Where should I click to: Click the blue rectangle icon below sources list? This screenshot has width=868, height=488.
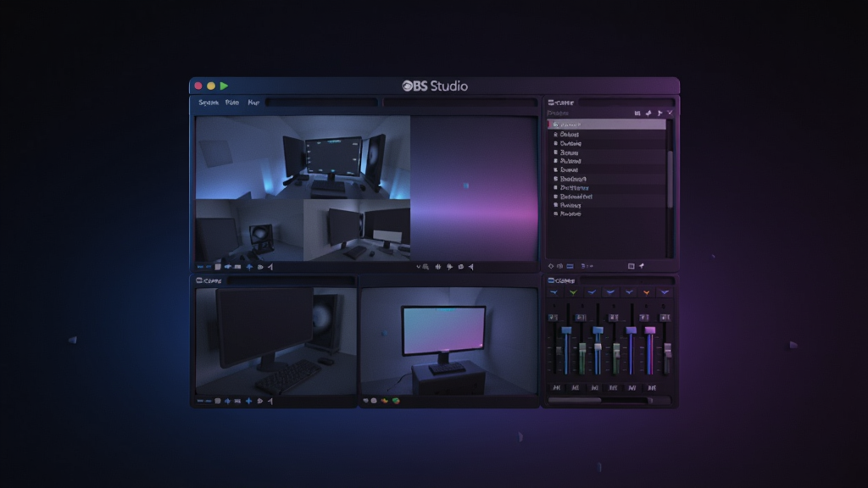click(x=570, y=266)
